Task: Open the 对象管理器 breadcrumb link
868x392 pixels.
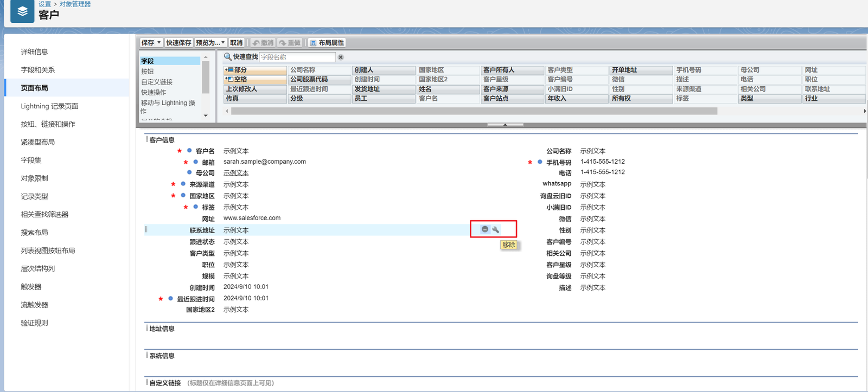Action: 75,4
